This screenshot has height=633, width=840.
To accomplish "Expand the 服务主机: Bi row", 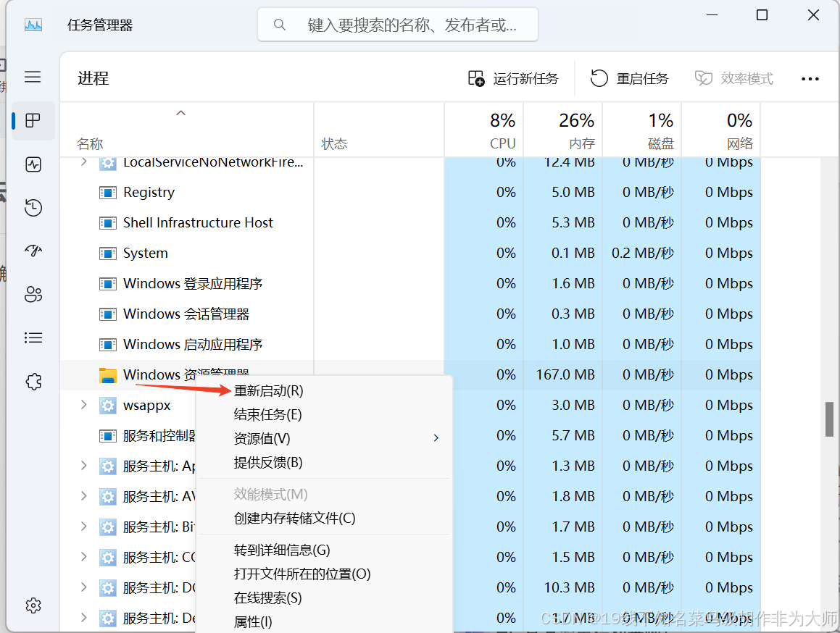I will point(83,527).
